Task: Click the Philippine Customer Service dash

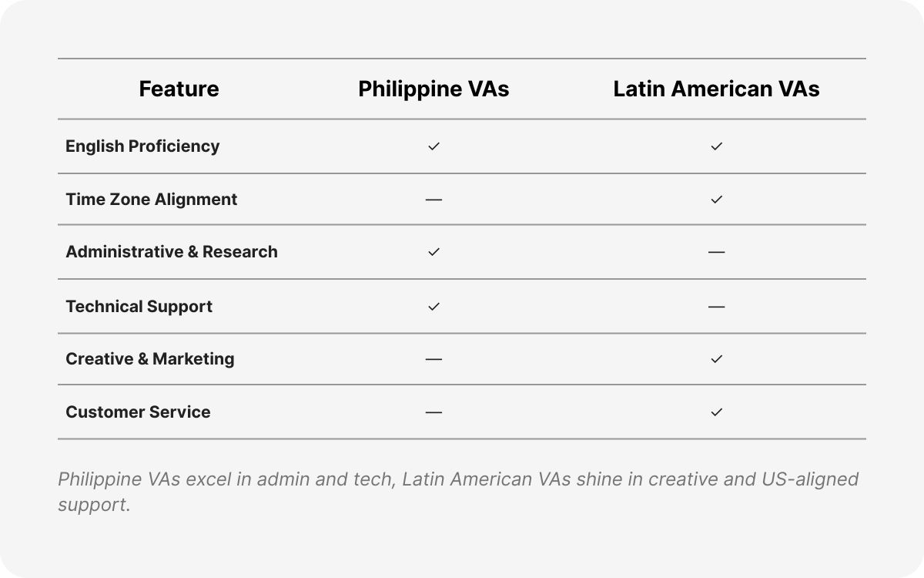Action: [x=434, y=412]
